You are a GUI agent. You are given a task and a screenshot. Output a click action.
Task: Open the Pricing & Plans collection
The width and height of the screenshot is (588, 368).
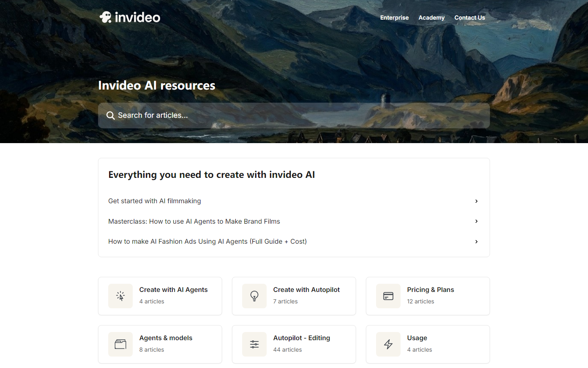[x=428, y=296]
